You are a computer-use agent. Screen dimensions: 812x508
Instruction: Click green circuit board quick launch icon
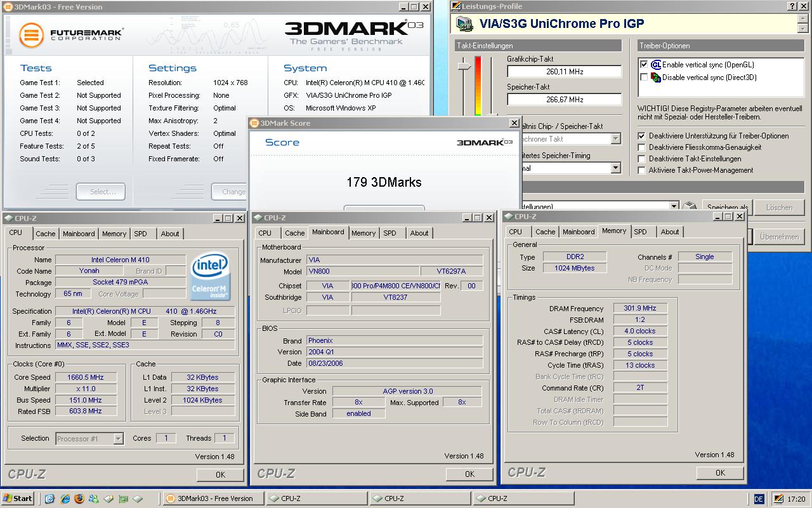pos(123,498)
